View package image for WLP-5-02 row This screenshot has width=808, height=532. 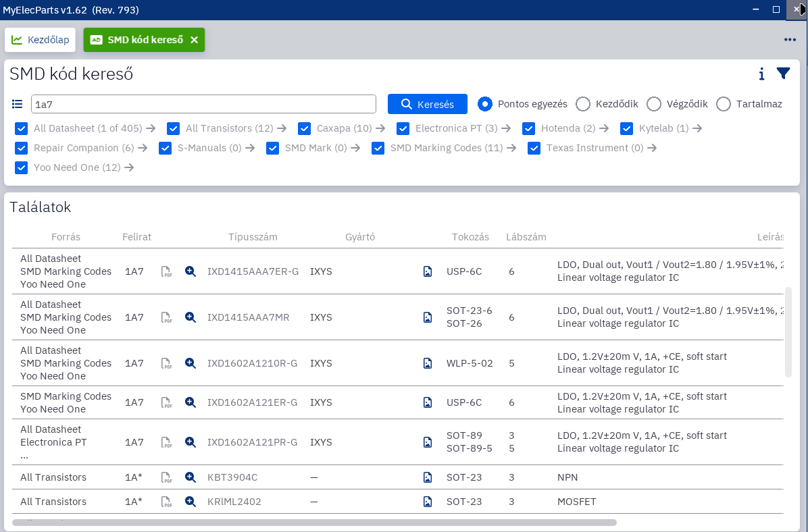tap(428, 363)
